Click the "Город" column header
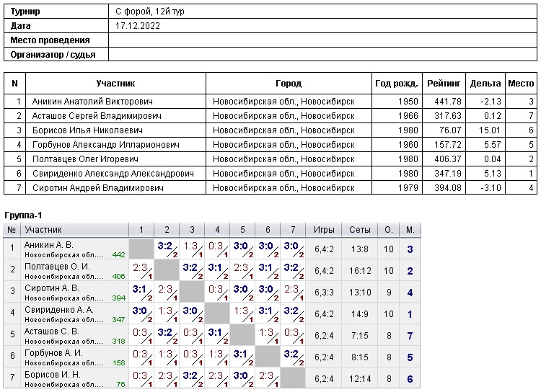Screen dimensions: 541x392 pos(289,84)
